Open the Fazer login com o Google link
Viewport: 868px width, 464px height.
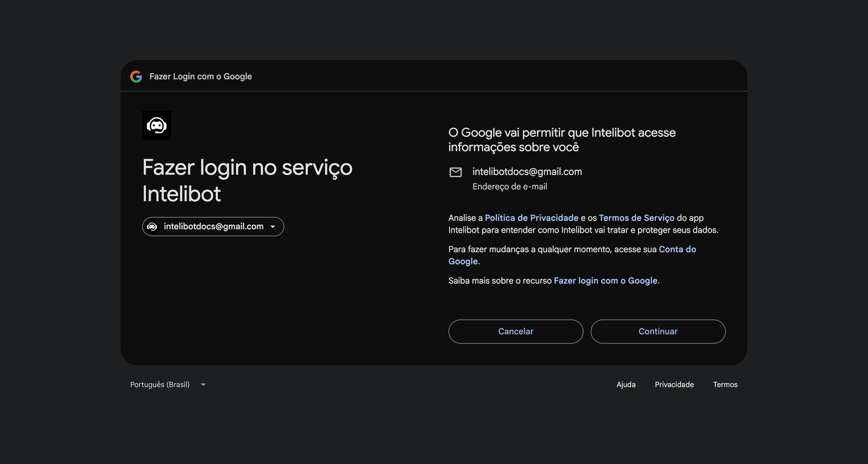[x=605, y=281]
